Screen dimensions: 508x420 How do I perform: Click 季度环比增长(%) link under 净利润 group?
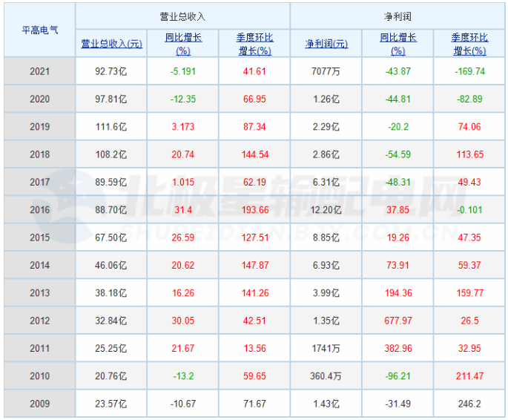tap(469, 44)
